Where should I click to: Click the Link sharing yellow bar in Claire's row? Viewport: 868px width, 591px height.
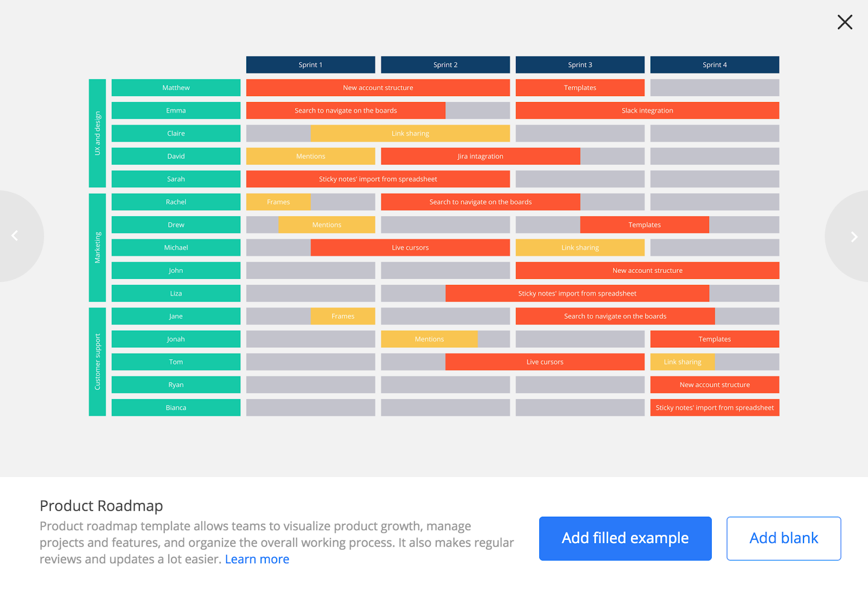[x=410, y=133]
